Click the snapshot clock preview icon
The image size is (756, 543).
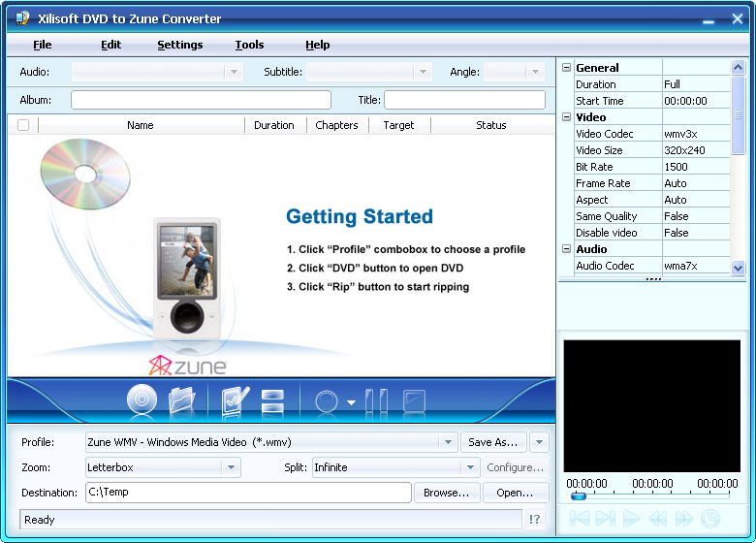[709, 519]
